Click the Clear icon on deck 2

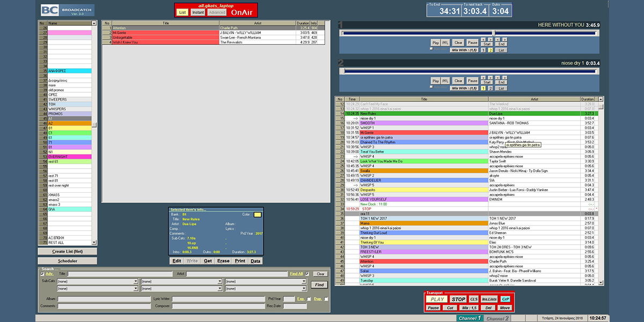point(458,80)
